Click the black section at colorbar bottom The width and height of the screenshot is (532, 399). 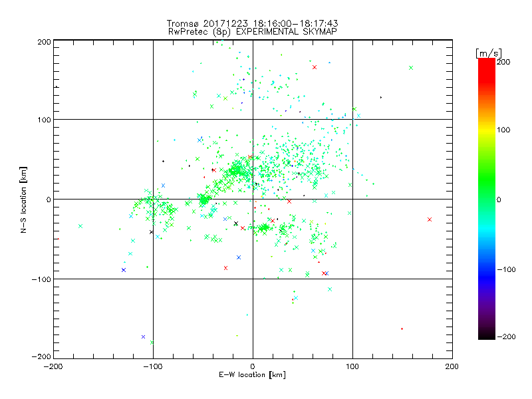click(x=487, y=334)
